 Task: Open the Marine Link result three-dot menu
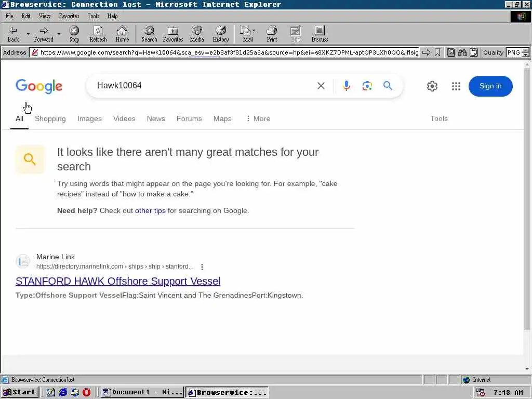[x=202, y=267]
